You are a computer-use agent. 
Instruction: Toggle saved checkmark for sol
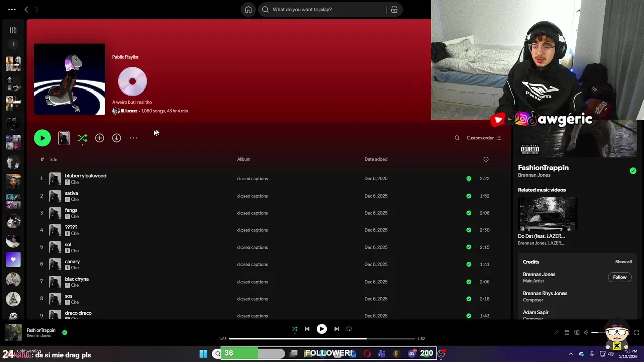[x=469, y=247]
